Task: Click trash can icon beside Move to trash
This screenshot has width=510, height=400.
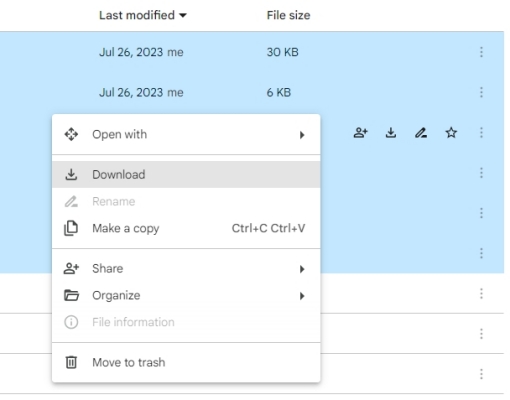Action: (x=71, y=362)
